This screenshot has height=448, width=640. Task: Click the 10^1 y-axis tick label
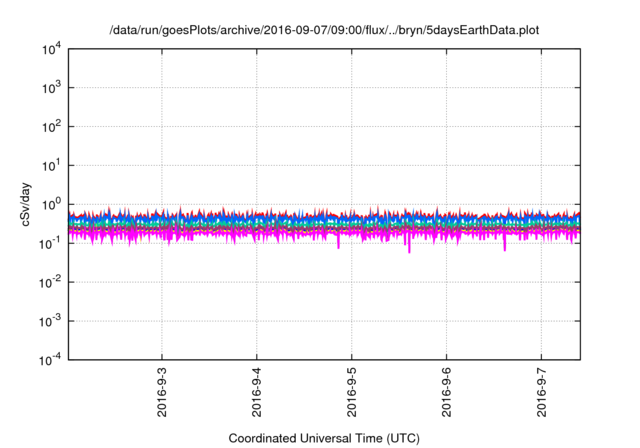(x=51, y=166)
